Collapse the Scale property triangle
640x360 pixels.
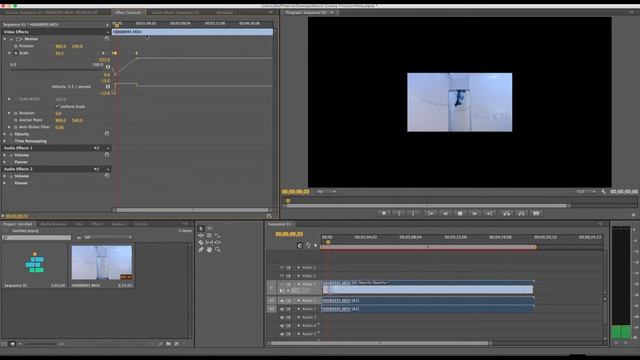click(9, 53)
